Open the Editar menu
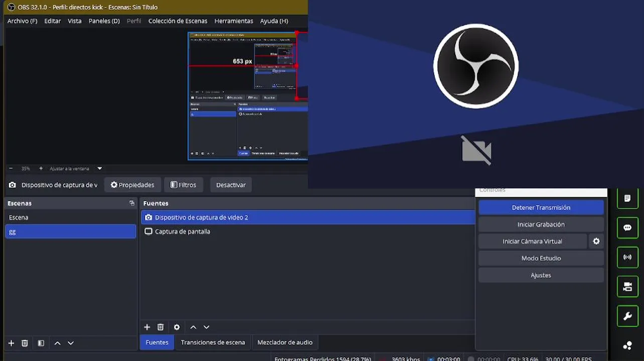 click(x=52, y=21)
